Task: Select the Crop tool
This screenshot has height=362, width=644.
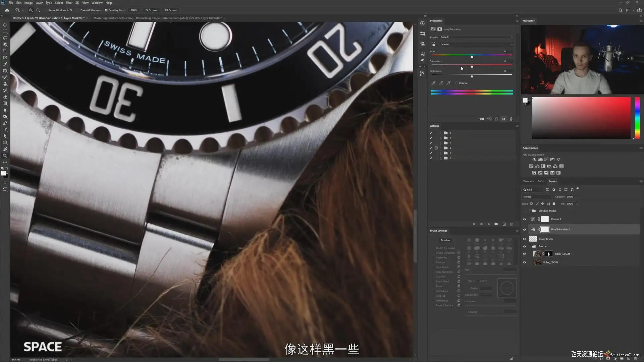Action: click(5, 51)
